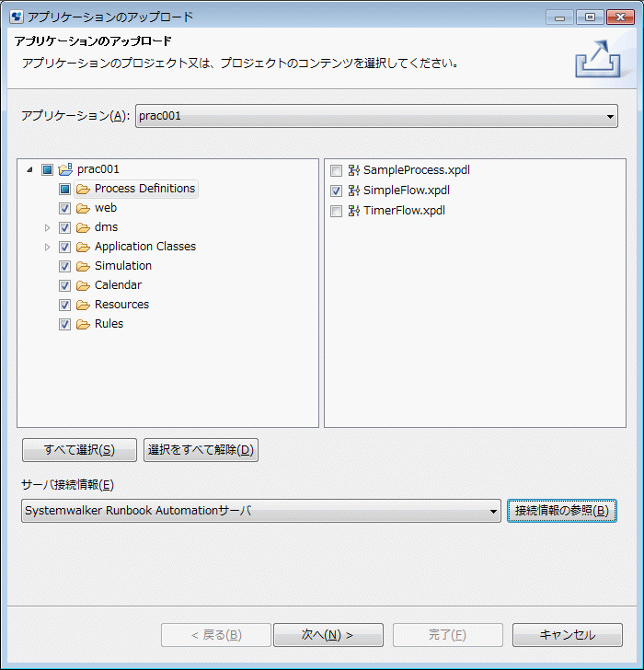The image size is (644, 670).
Task: Select the Calendar tree item label
Action: [x=118, y=285]
